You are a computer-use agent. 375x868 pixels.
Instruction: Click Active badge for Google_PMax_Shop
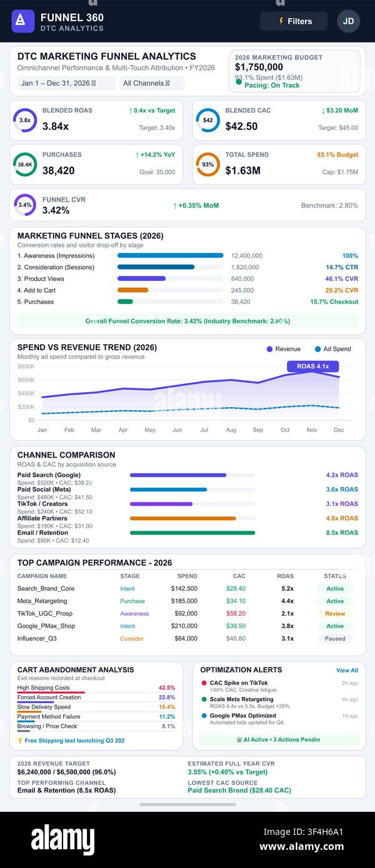coord(335,626)
